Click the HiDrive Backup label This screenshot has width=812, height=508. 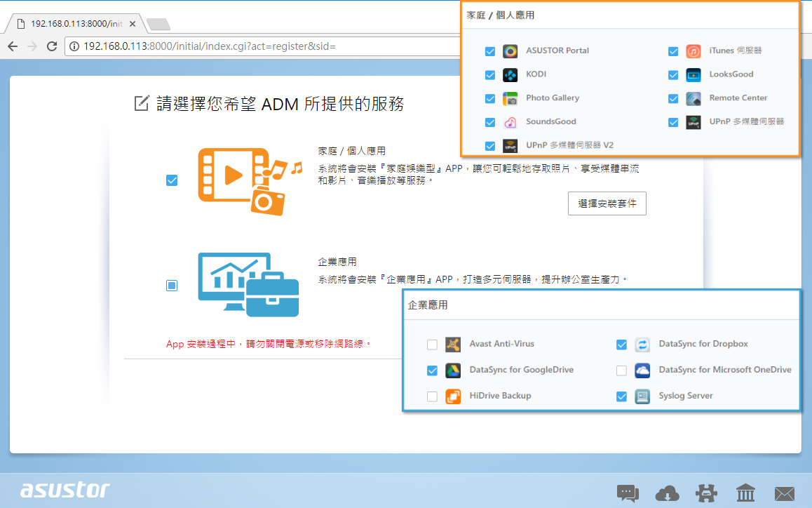500,396
